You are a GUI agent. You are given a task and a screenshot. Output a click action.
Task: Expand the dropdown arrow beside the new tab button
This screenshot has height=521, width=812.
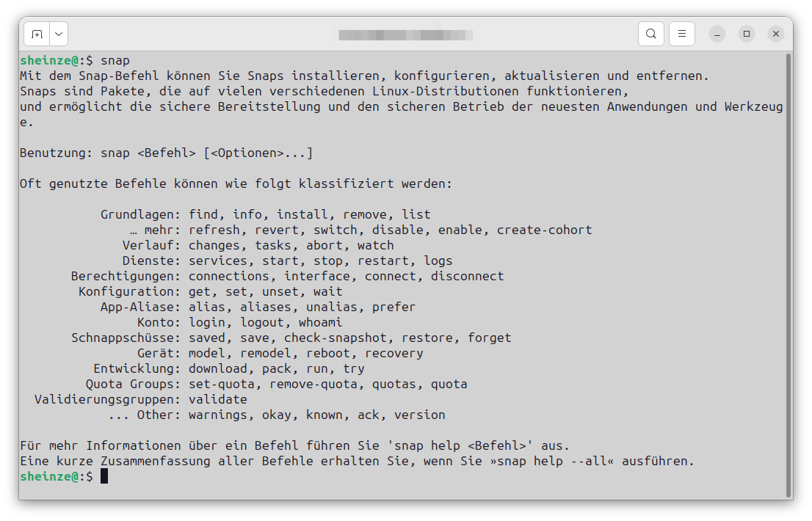(x=59, y=33)
